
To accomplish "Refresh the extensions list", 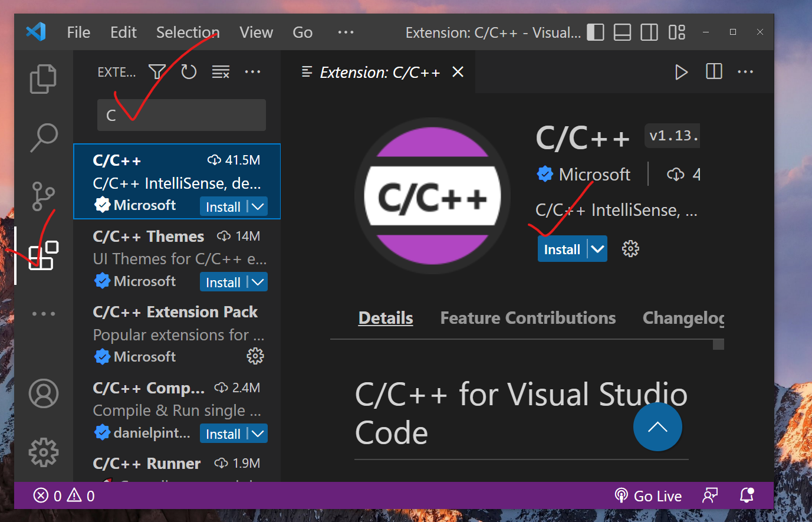I will point(189,72).
